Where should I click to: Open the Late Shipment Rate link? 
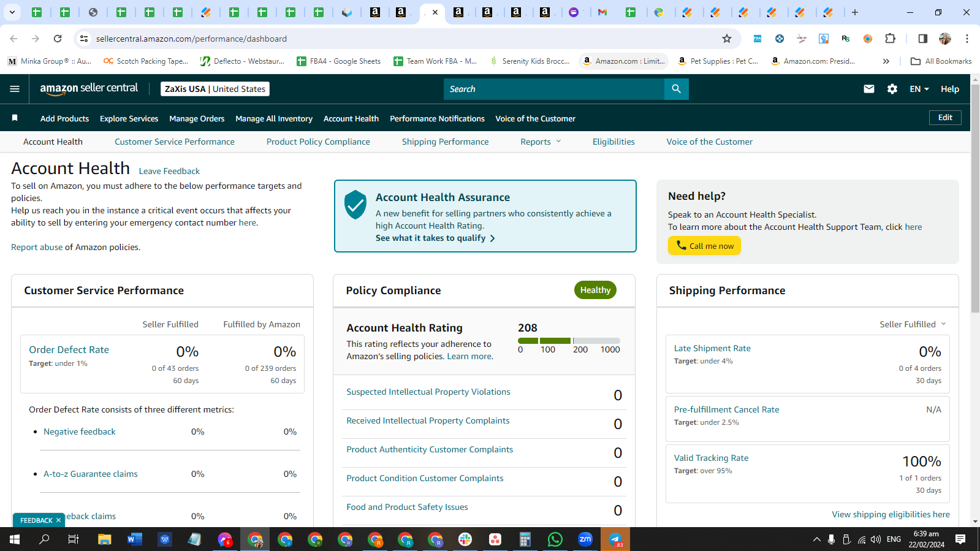[712, 348]
